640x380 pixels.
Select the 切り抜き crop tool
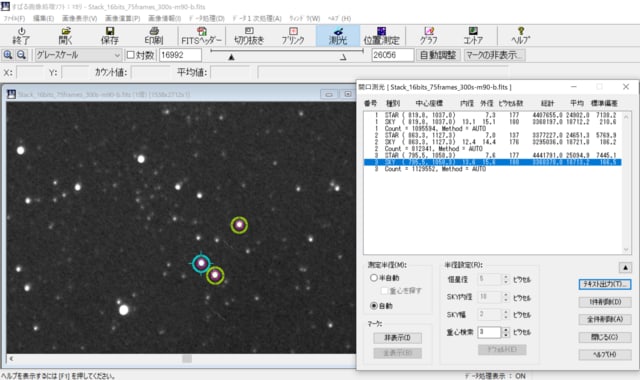(249, 36)
